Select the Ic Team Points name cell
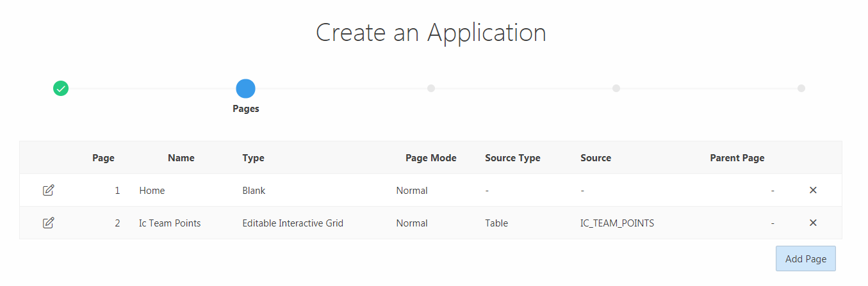This screenshot has height=286, width=868. pyautogui.click(x=170, y=223)
